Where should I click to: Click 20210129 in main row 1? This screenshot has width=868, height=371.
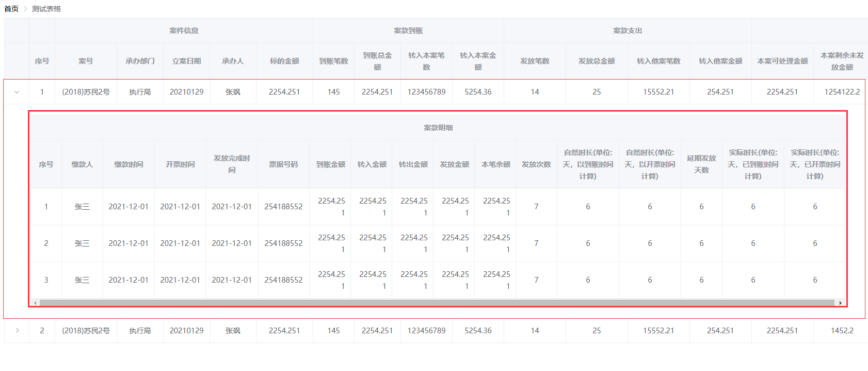pos(186,92)
